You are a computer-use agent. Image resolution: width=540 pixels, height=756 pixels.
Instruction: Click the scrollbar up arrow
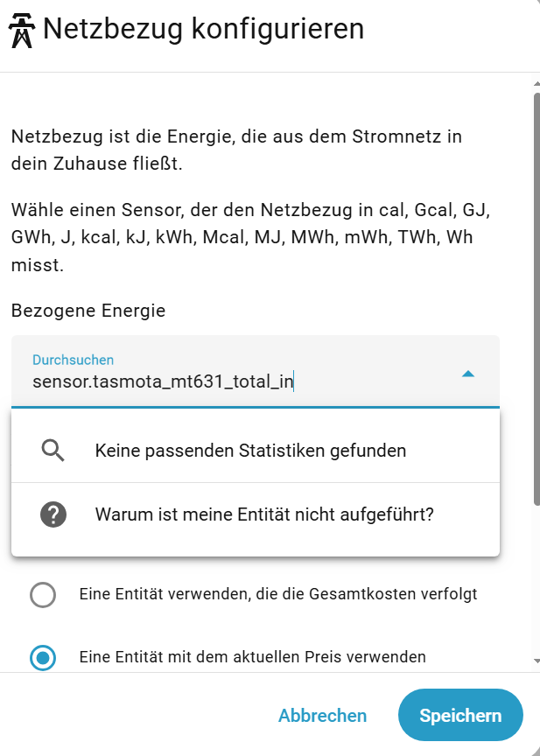pos(536,84)
